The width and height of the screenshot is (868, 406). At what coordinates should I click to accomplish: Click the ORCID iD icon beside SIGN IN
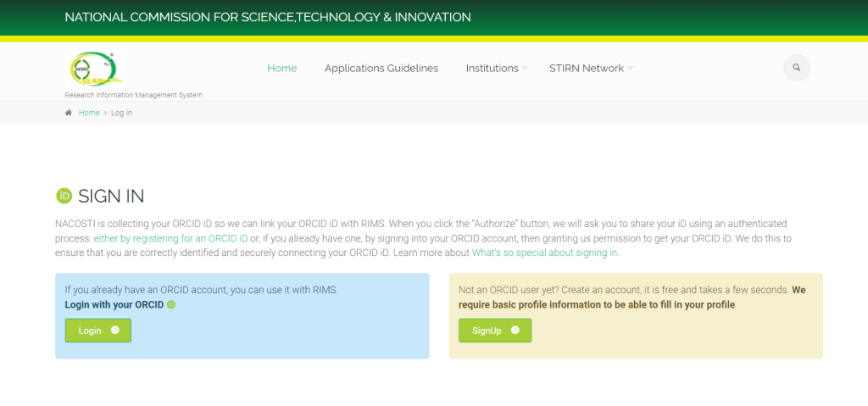click(64, 196)
